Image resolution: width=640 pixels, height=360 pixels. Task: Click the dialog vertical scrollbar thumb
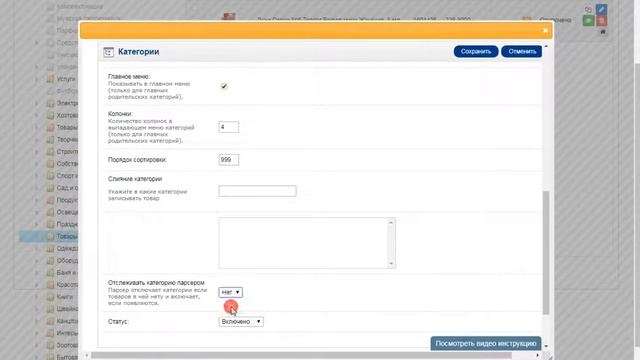point(546,252)
